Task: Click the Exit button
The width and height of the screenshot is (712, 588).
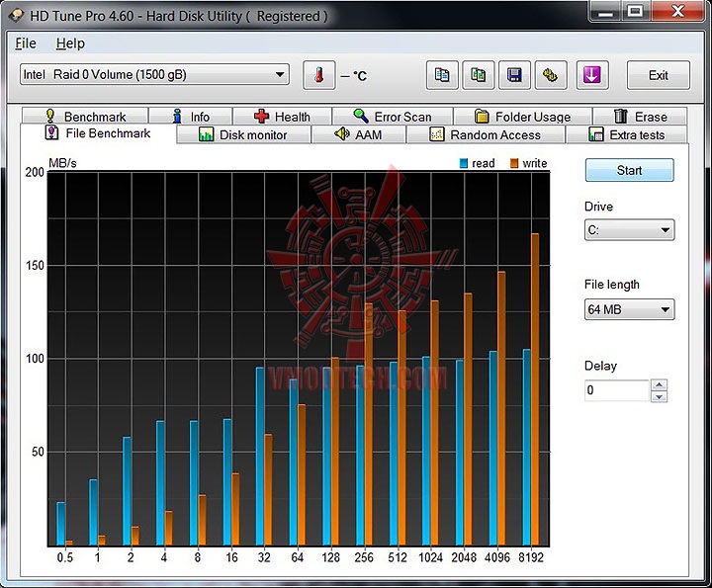Action: [x=659, y=75]
